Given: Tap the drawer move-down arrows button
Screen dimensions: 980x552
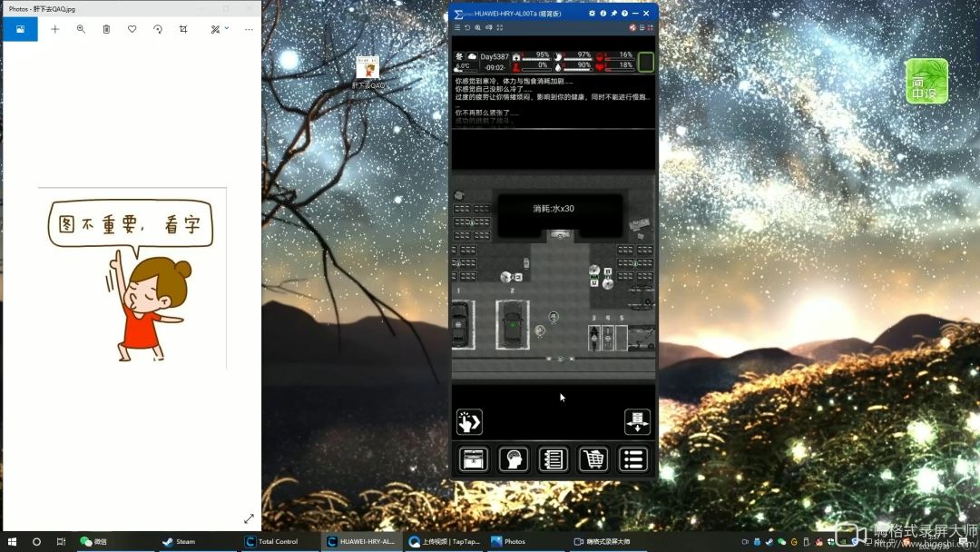Looking at the screenshot, I should [637, 422].
